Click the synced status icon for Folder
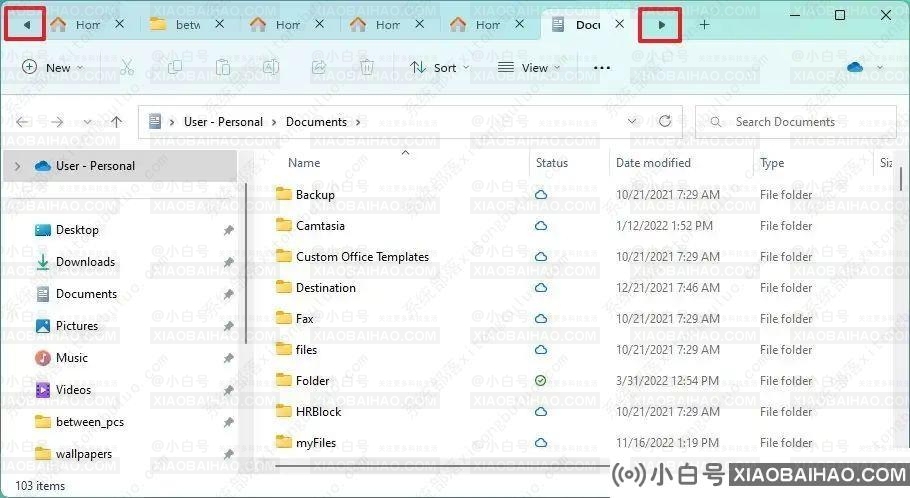 tap(540, 381)
